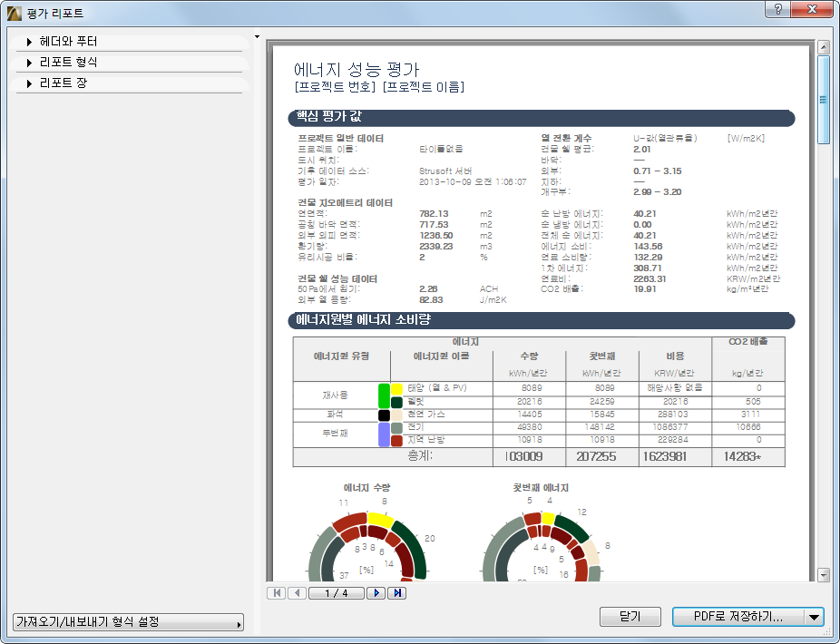Click the 건물 쉘 평균 value 2.01
Screen dimensions: 840x644
tap(641, 150)
